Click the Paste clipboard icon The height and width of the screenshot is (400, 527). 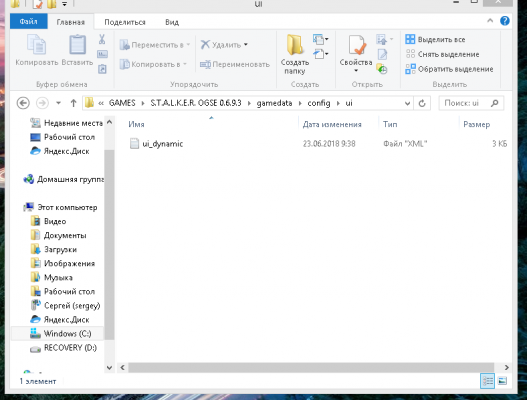(77, 44)
